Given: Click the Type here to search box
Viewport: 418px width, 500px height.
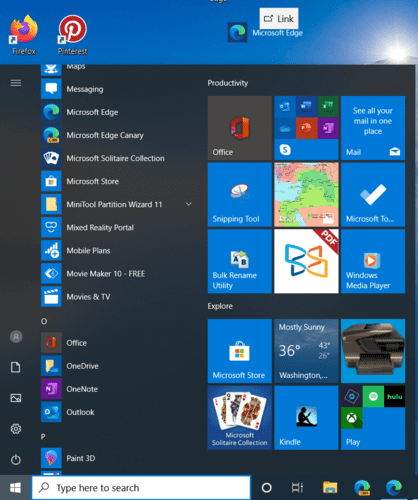Looking at the screenshot, I should pos(141,488).
